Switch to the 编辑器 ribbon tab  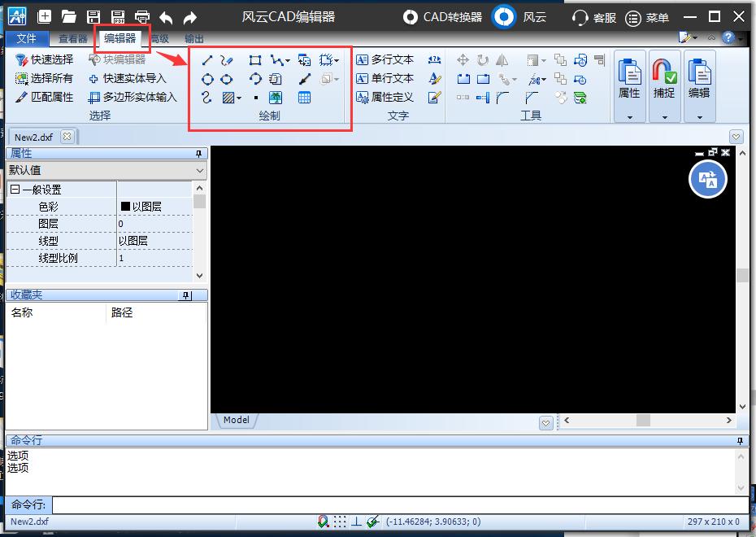tap(120, 38)
